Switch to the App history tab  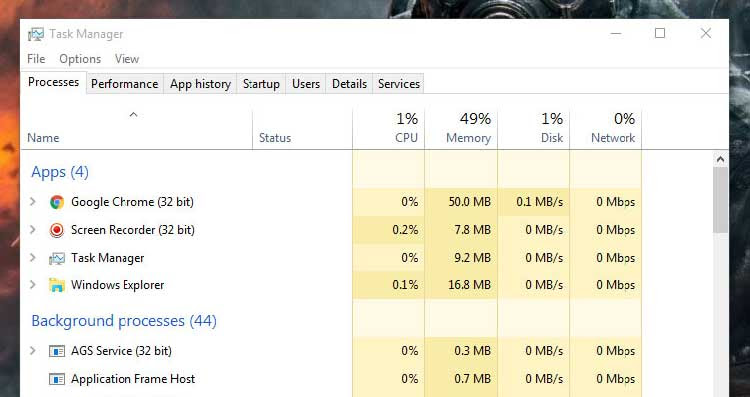pyautogui.click(x=200, y=84)
